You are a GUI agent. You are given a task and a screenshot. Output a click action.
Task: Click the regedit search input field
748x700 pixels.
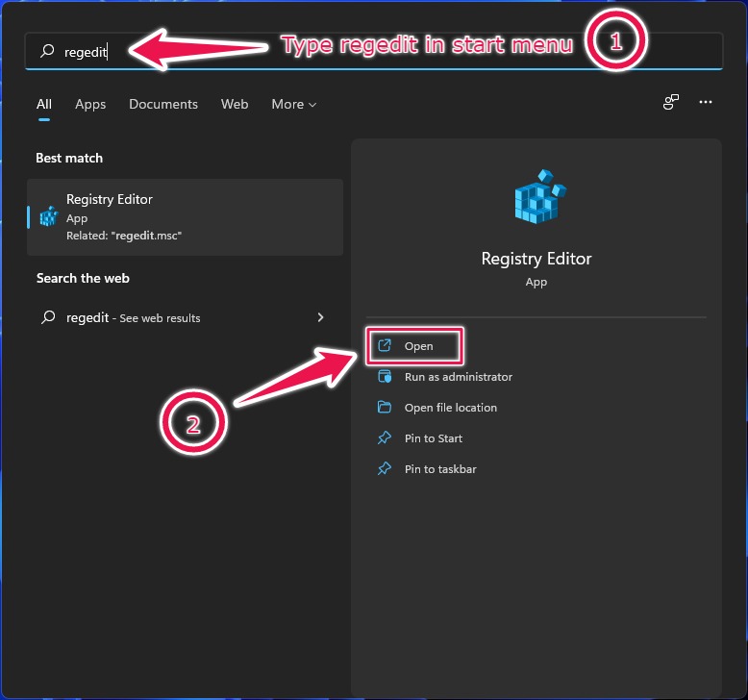click(x=374, y=51)
